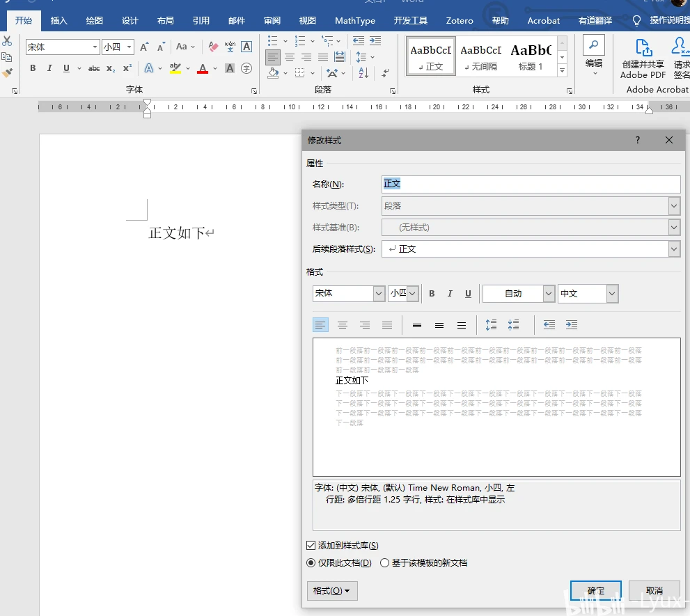
Task: Select the Only in this document radio
Action: pos(311,563)
